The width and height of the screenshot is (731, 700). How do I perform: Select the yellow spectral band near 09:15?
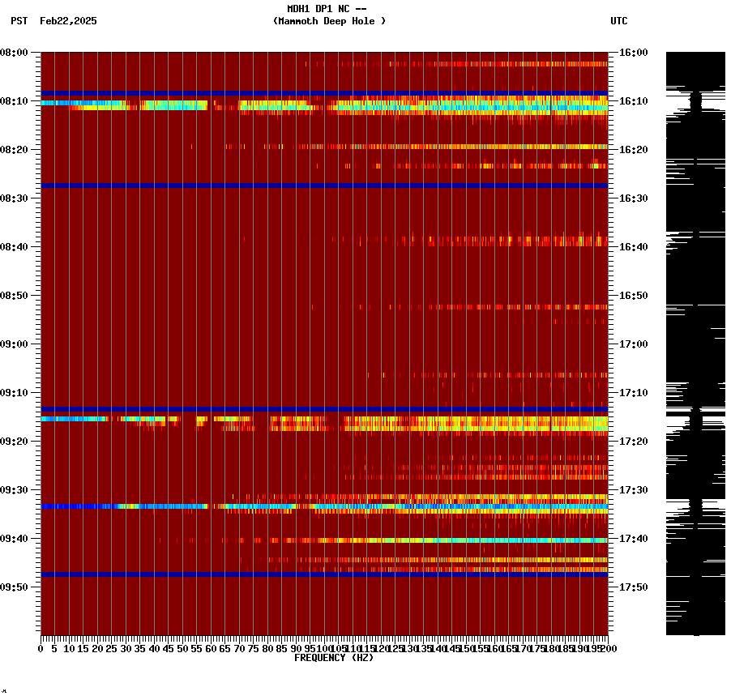[405, 419]
